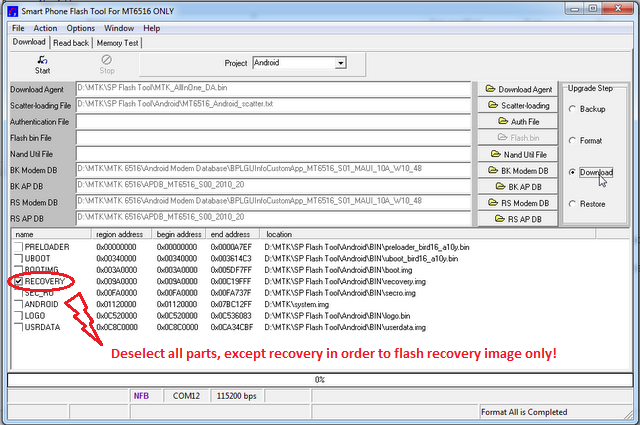Image resolution: width=640 pixels, height=425 pixels.
Task: Click the userdata.img location path
Action: click(x=345, y=327)
